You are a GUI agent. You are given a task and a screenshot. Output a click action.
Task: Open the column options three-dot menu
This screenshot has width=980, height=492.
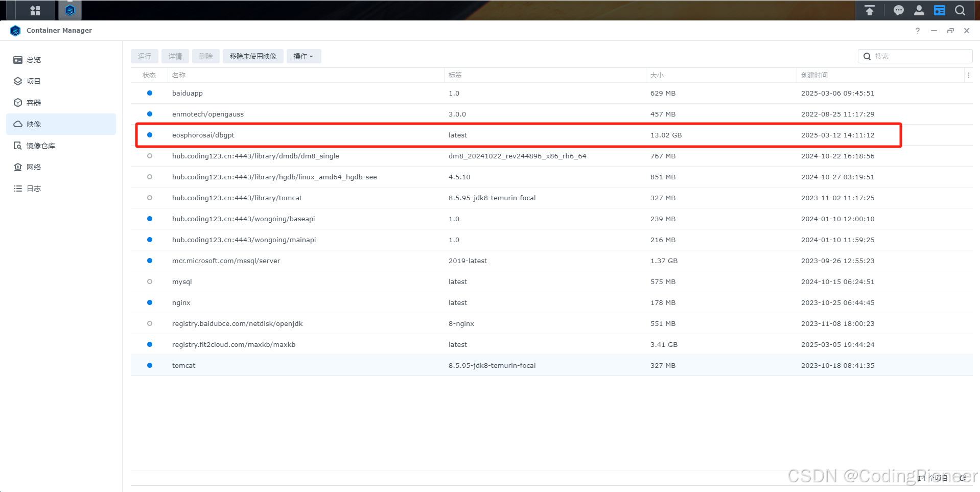[968, 75]
